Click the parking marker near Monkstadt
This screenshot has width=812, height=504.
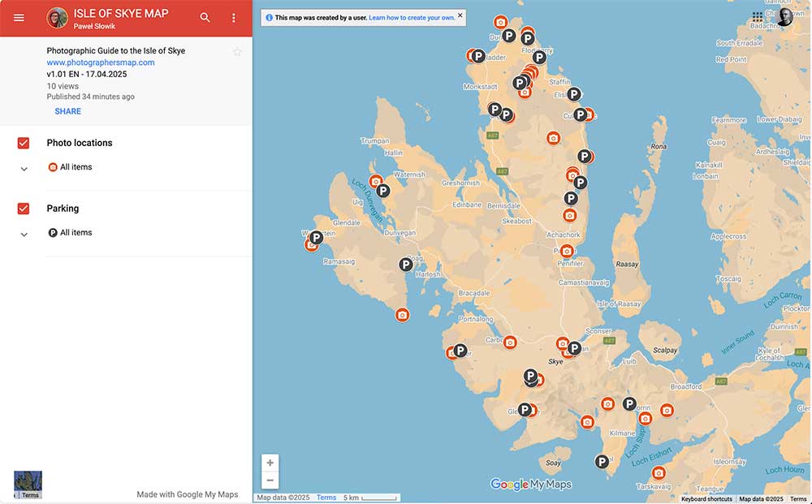495,110
